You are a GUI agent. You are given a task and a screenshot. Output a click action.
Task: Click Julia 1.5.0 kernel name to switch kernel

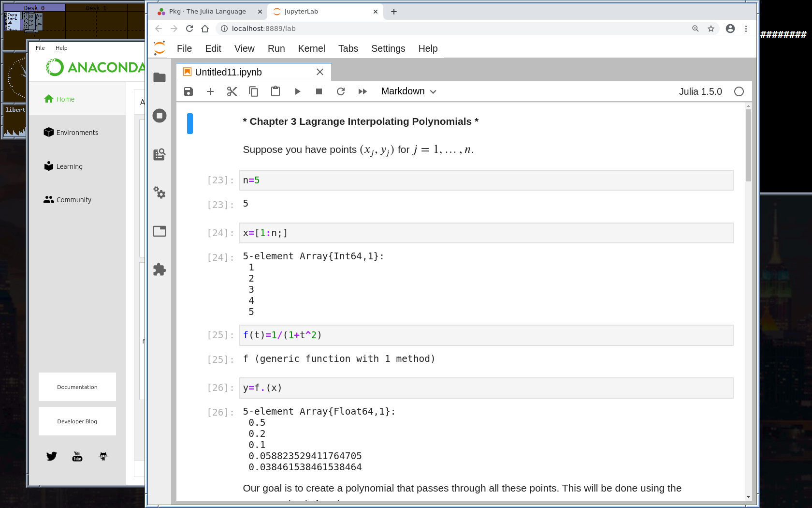[x=700, y=91]
